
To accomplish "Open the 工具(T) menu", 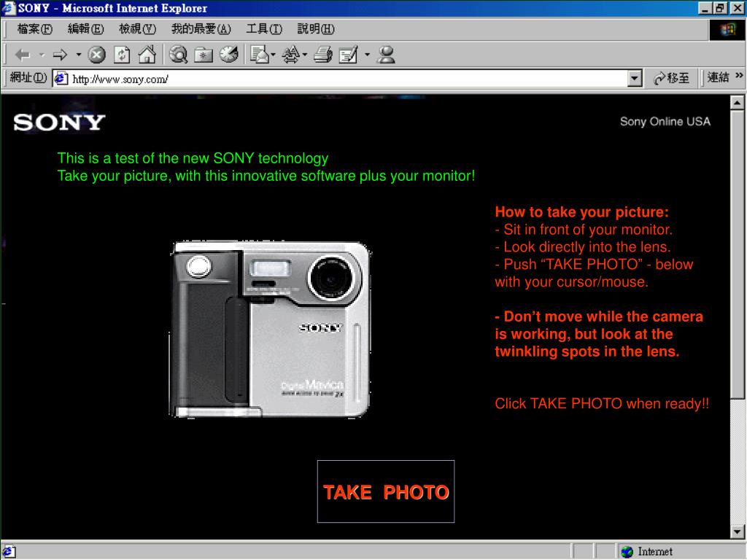I will pyautogui.click(x=264, y=29).
